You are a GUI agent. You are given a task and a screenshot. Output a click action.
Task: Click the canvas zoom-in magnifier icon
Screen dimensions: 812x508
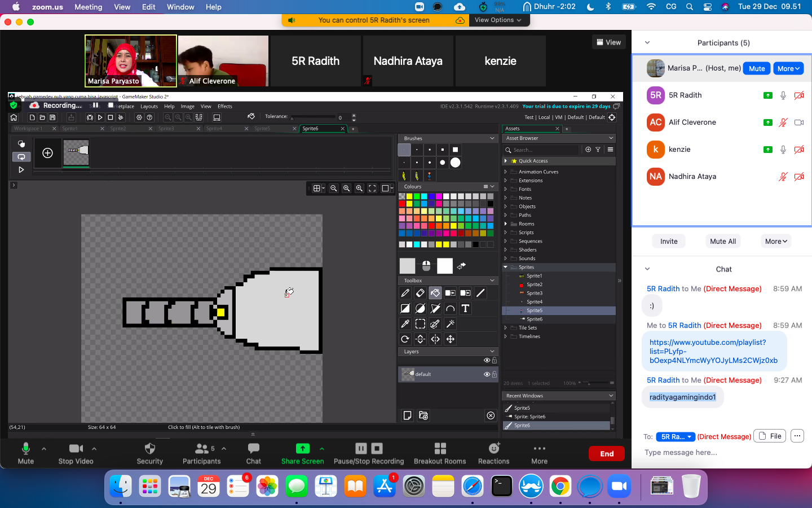pos(359,189)
